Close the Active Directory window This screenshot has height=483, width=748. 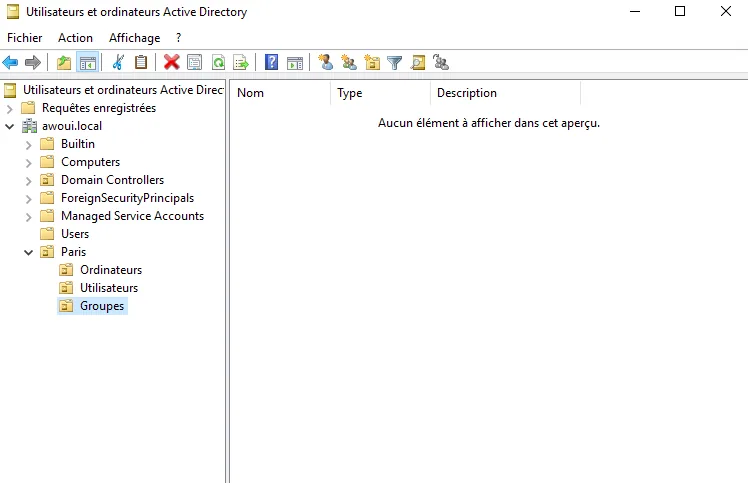click(x=726, y=11)
